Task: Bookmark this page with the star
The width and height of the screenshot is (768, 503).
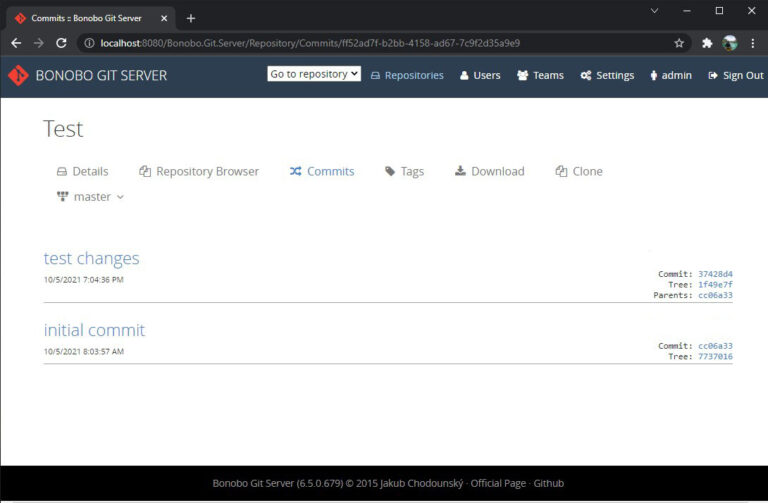Action: (x=679, y=43)
